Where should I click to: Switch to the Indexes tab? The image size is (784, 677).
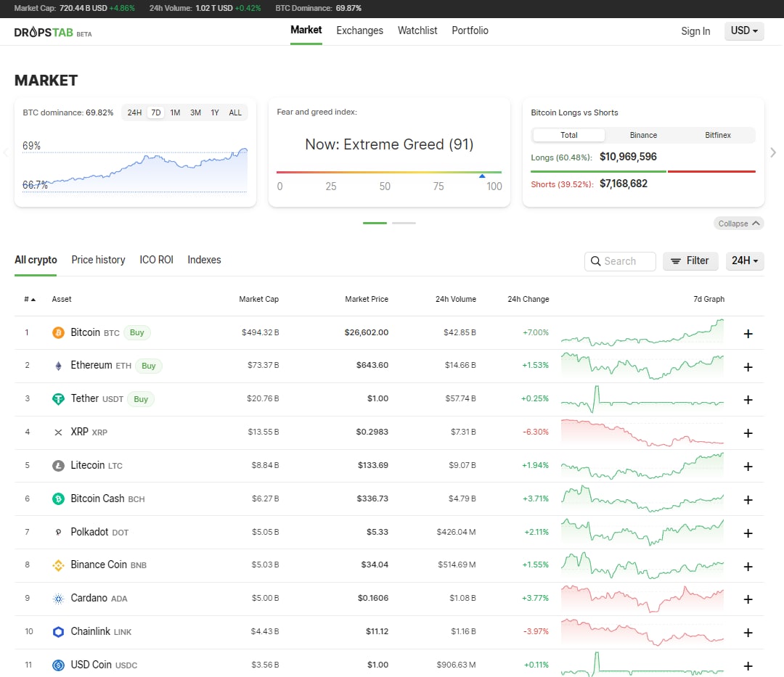coord(204,260)
